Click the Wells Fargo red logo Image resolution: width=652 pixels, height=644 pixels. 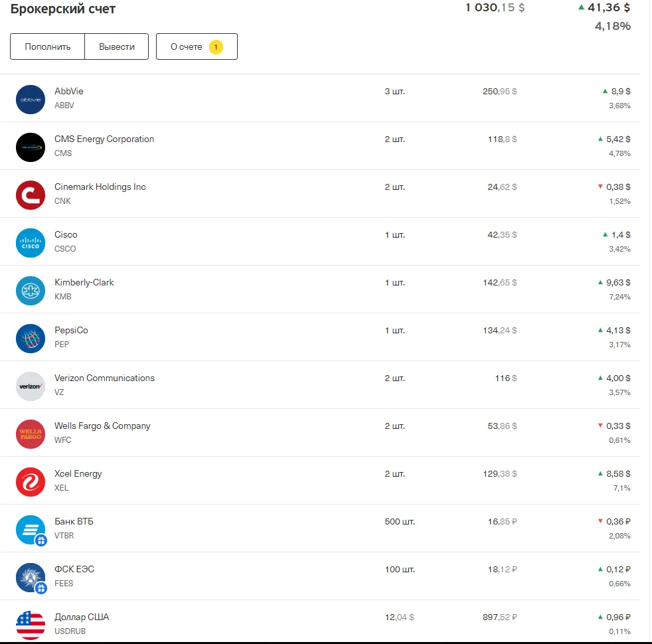point(30,433)
